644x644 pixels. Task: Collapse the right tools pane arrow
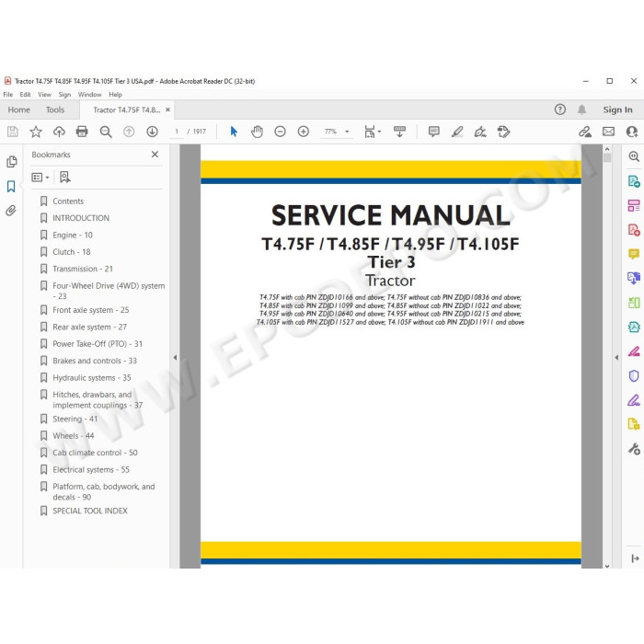616,357
